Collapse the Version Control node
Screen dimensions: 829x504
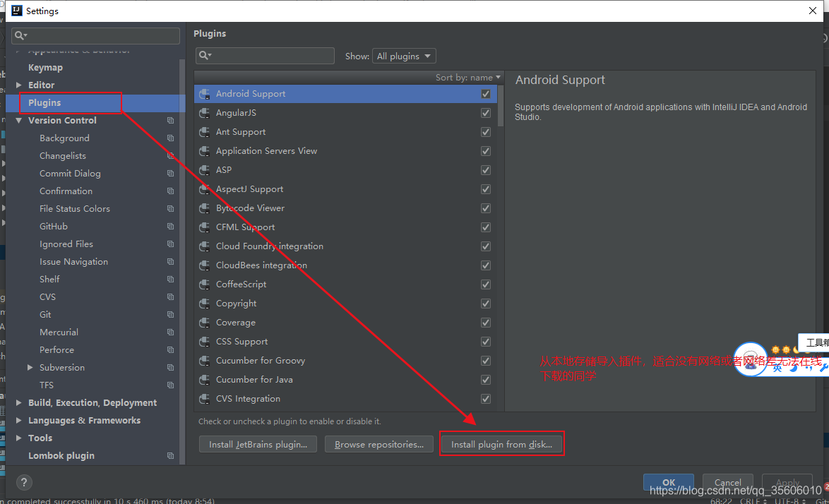click(19, 121)
